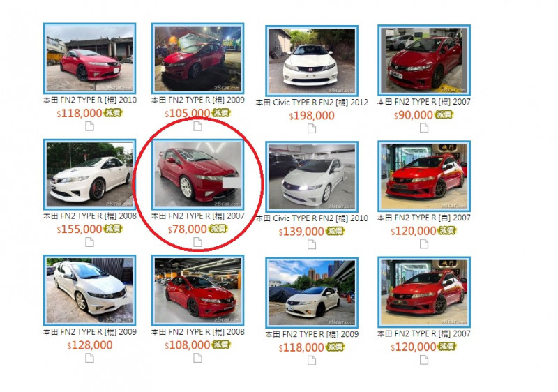Select the $198,000 price link
Image resolution: width=558 pixels, height=392 pixels.
tap(312, 116)
